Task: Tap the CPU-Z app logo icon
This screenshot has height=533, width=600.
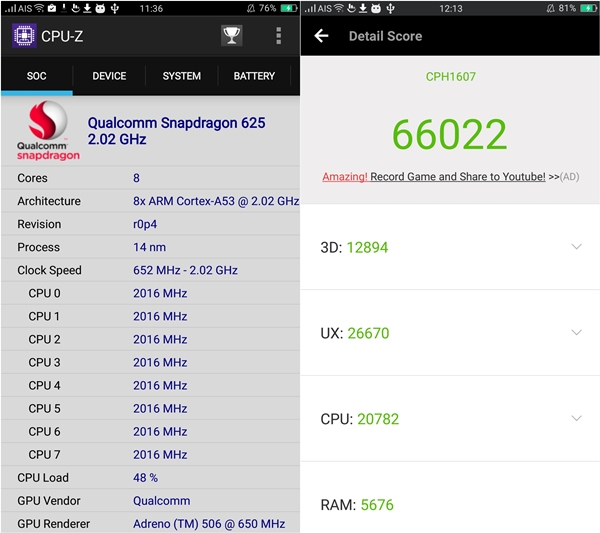Action: (24, 36)
